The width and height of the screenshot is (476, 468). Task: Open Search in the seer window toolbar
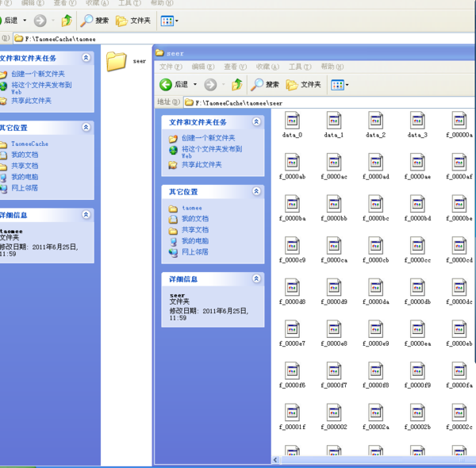264,84
